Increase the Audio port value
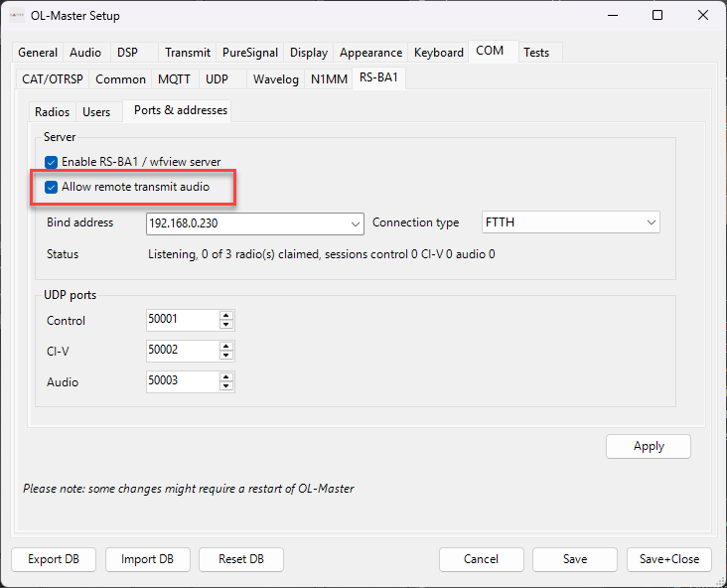The width and height of the screenshot is (727, 588). tap(226, 377)
